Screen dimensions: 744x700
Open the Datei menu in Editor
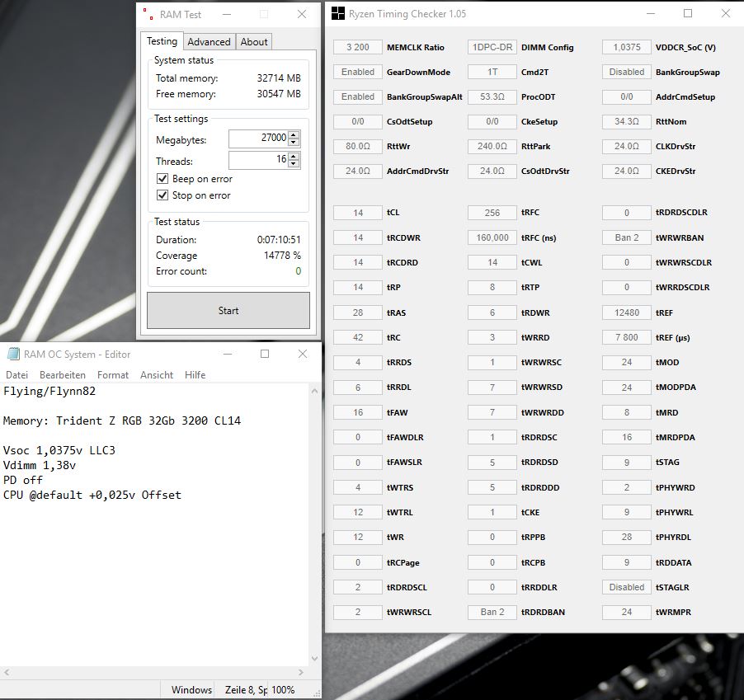pos(17,375)
